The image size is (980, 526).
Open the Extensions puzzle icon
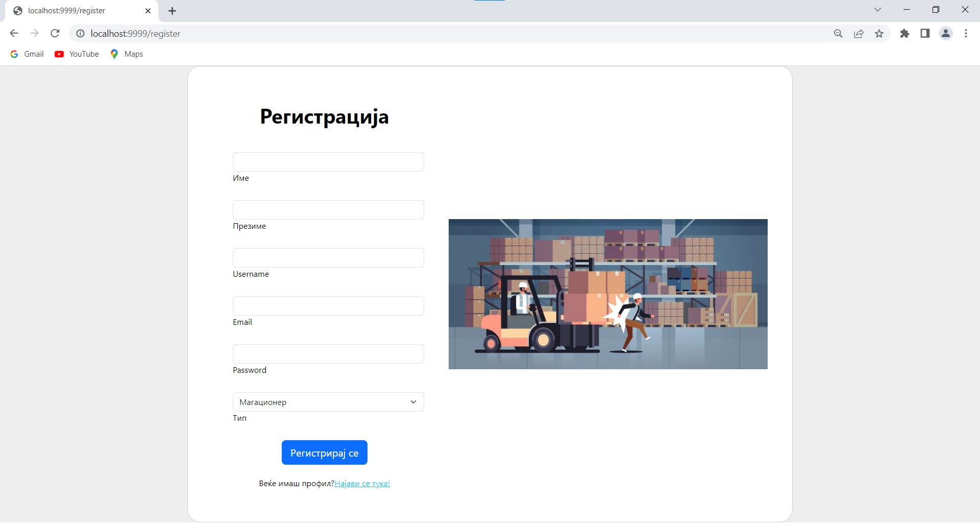(x=904, y=34)
